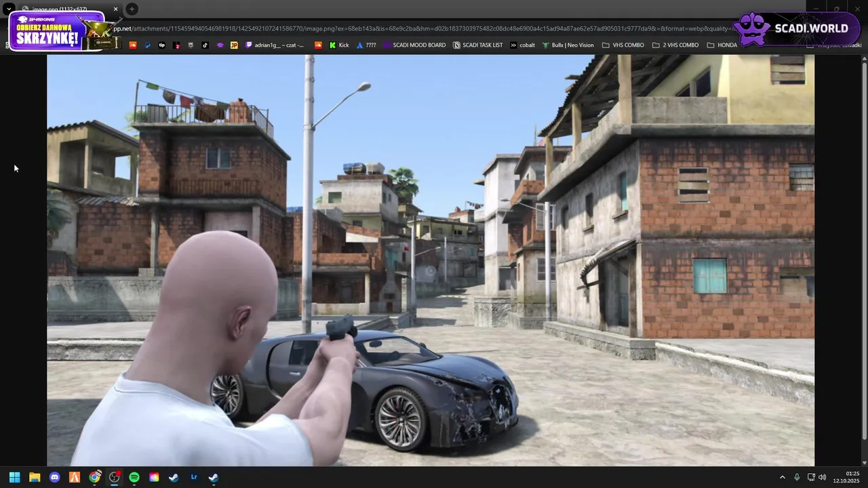
Task: Open Spotify from the taskbar
Action: 134,477
